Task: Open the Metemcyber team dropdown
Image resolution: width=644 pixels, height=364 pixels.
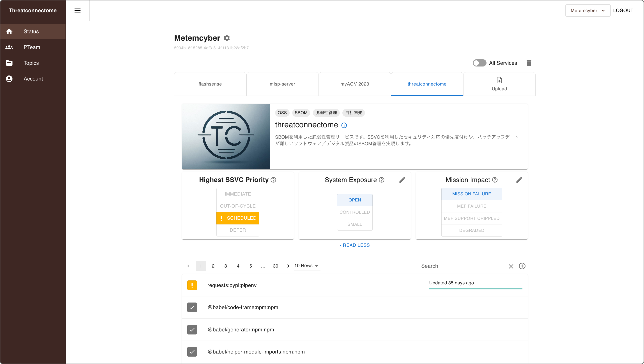Action: tap(588, 10)
